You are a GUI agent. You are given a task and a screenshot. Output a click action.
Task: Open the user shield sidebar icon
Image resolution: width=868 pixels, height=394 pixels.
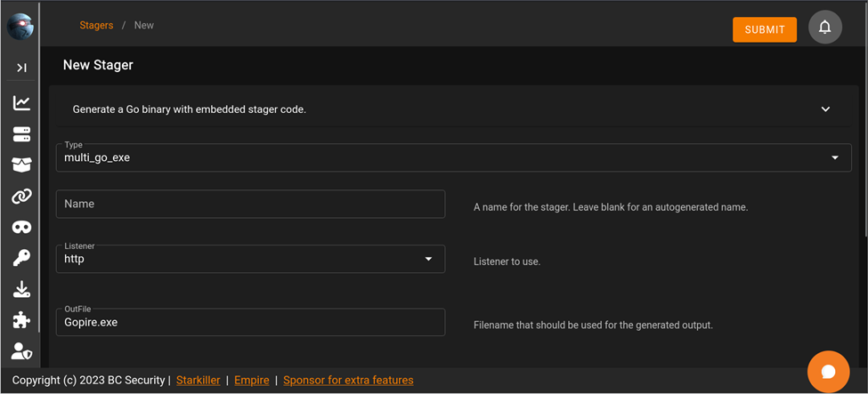tap(21, 351)
